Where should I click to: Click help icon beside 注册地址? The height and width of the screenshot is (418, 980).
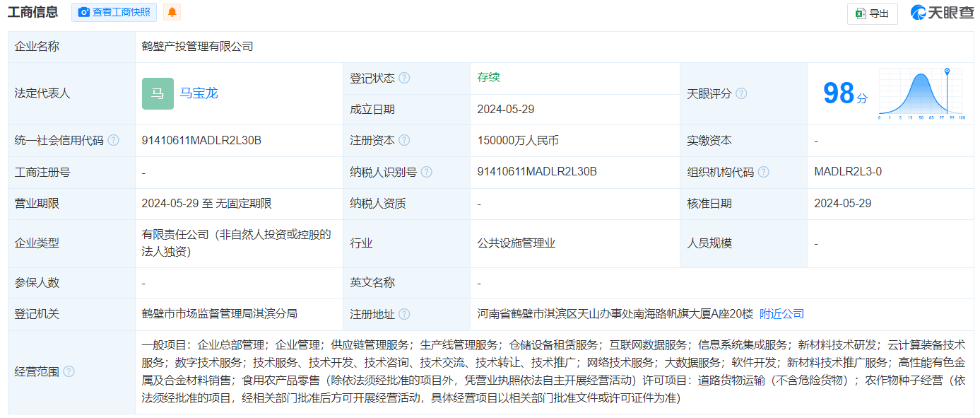coord(404,314)
